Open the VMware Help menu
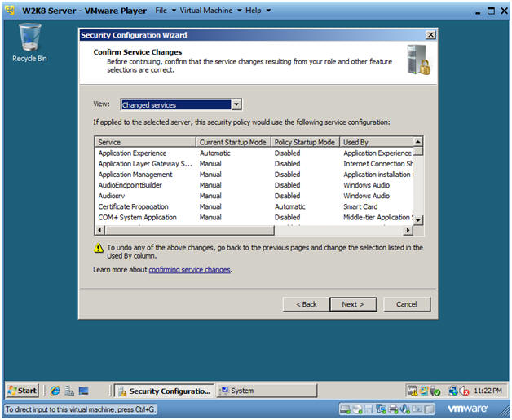This screenshot has width=512, height=420. [258, 11]
